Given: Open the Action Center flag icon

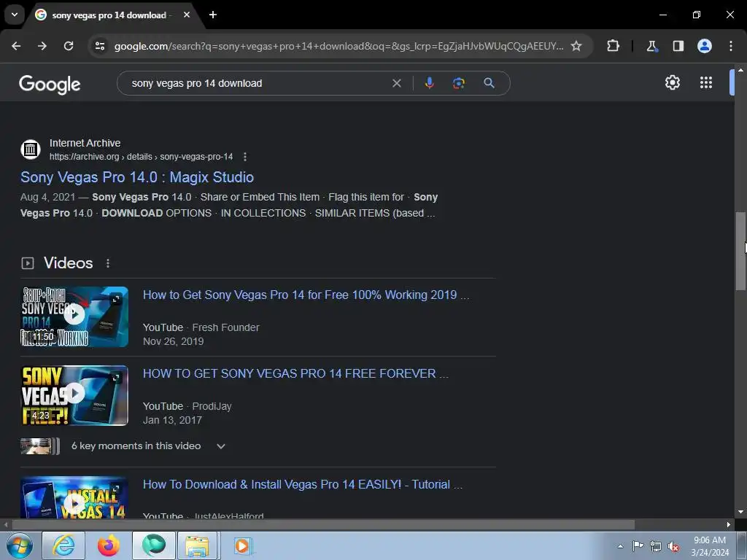Looking at the screenshot, I should pos(638,546).
